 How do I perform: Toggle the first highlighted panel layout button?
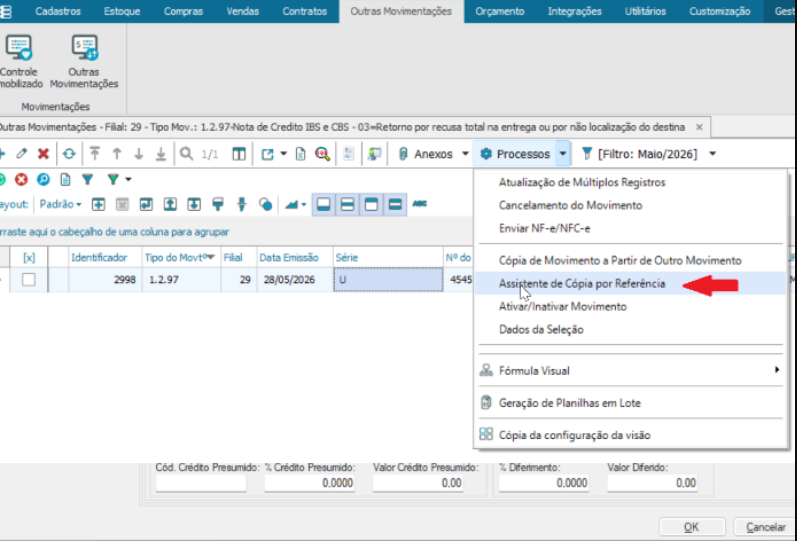pyautogui.click(x=323, y=204)
